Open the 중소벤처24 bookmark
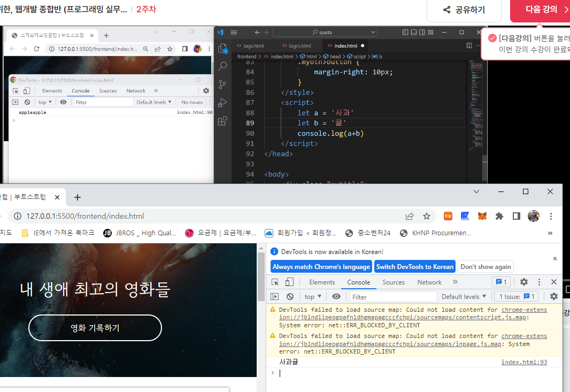The width and height of the screenshot is (570, 392). [368, 233]
